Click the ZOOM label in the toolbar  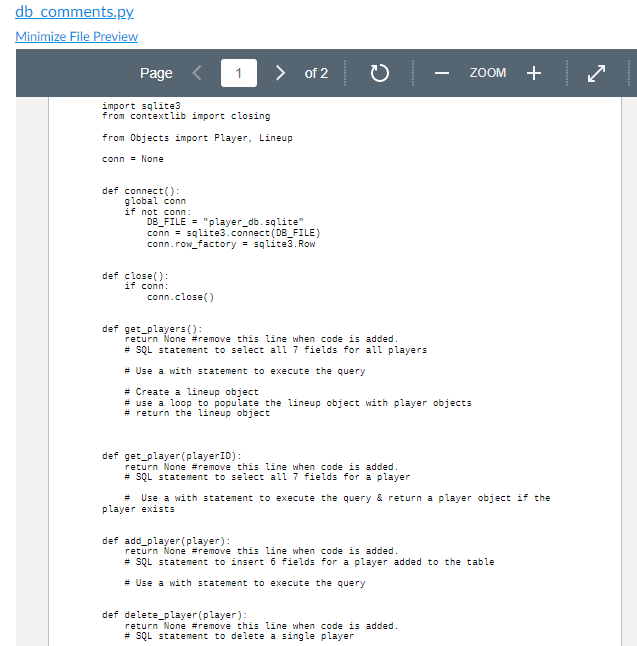coord(488,73)
